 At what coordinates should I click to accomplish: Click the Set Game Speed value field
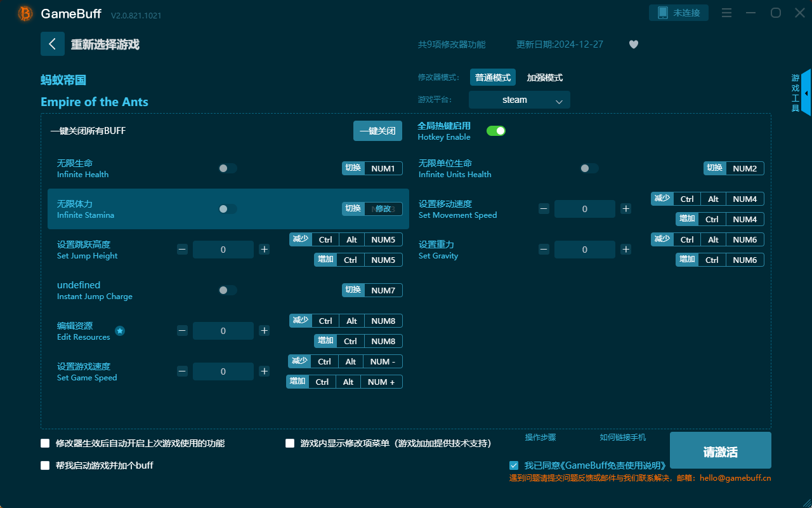click(x=223, y=371)
